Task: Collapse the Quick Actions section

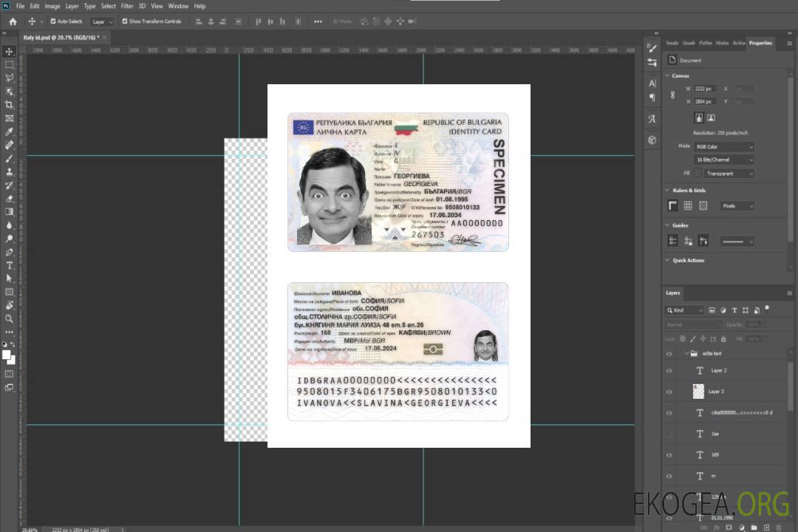Action: click(x=667, y=260)
